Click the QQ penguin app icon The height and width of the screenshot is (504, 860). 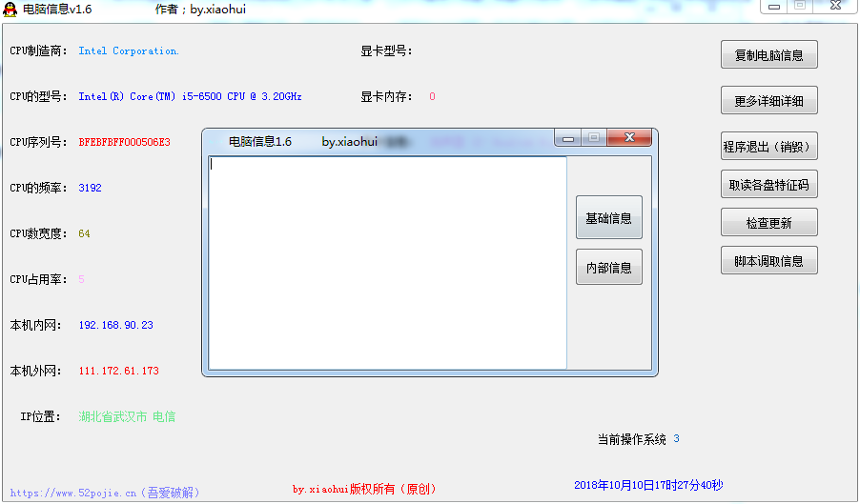10,9
